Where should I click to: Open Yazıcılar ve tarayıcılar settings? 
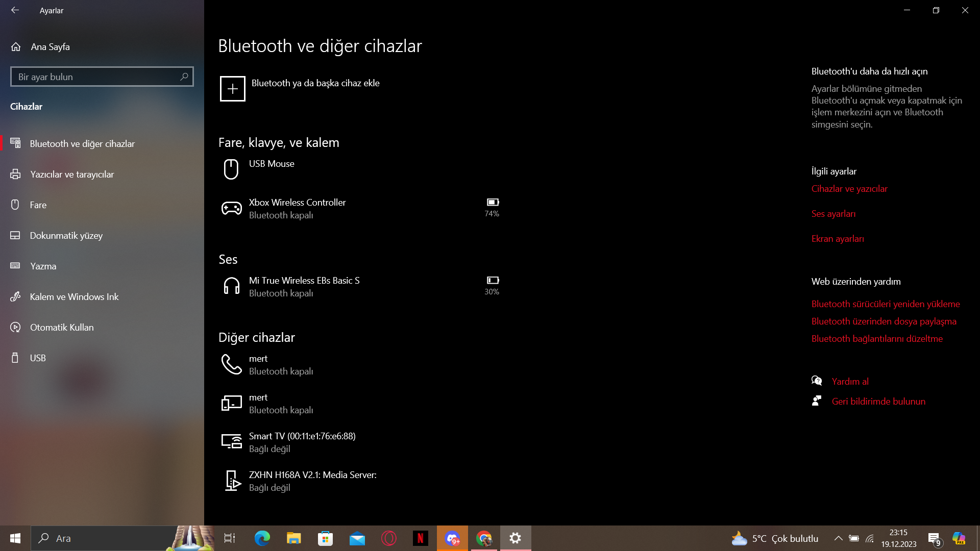(x=71, y=174)
